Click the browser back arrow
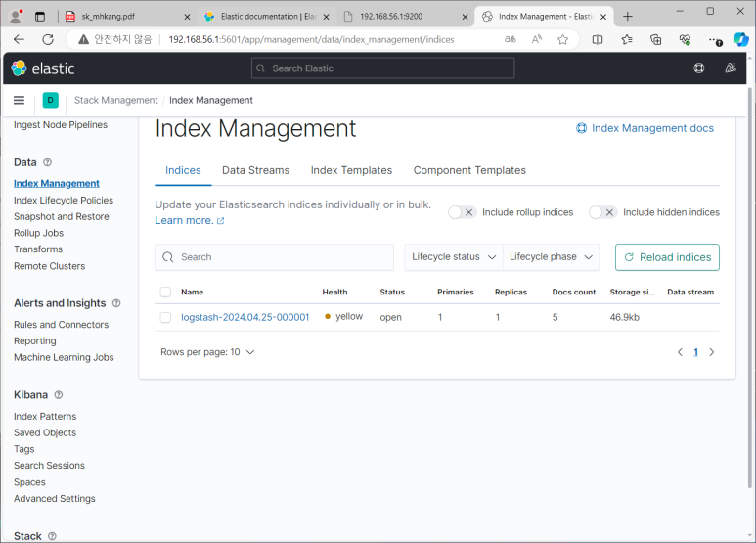Screen dimensions: 756x543 click(x=19, y=39)
